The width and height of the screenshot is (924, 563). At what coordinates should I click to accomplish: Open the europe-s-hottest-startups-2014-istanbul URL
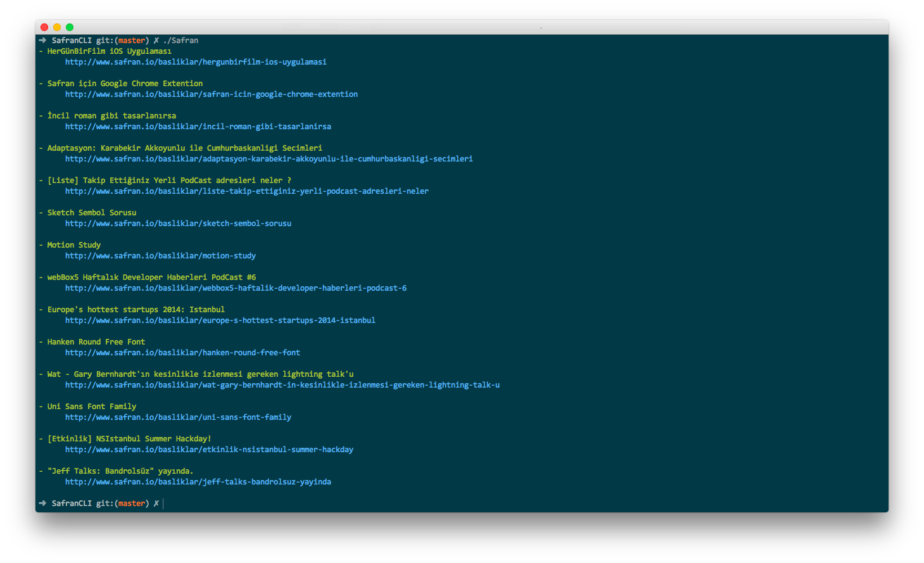[x=220, y=320]
